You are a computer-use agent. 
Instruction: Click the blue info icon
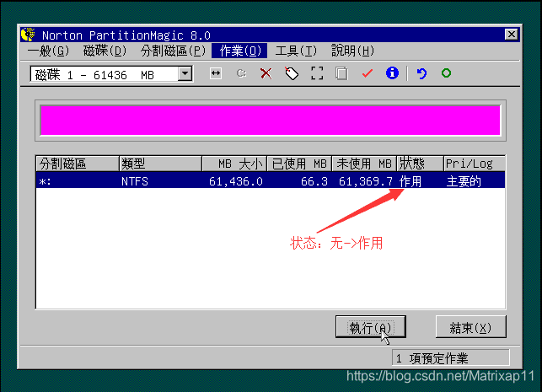point(392,73)
